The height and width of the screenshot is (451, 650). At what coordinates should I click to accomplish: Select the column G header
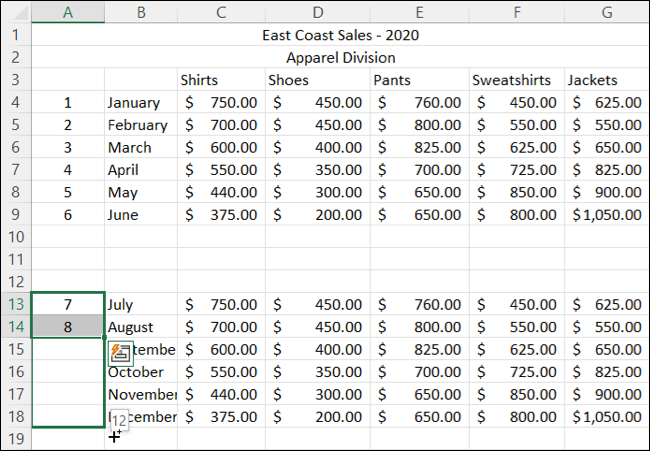tap(606, 12)
